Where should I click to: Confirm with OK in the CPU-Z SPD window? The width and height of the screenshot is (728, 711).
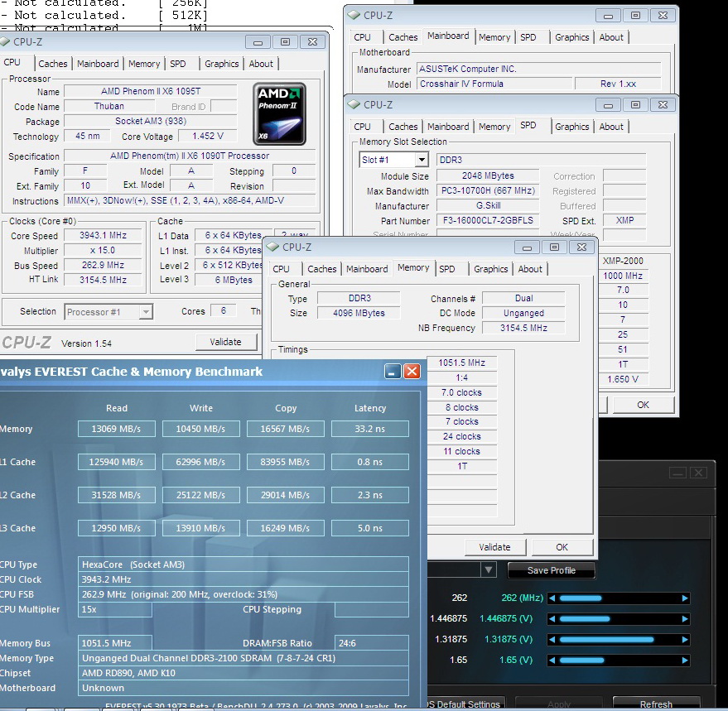click(x=643, y=405)
